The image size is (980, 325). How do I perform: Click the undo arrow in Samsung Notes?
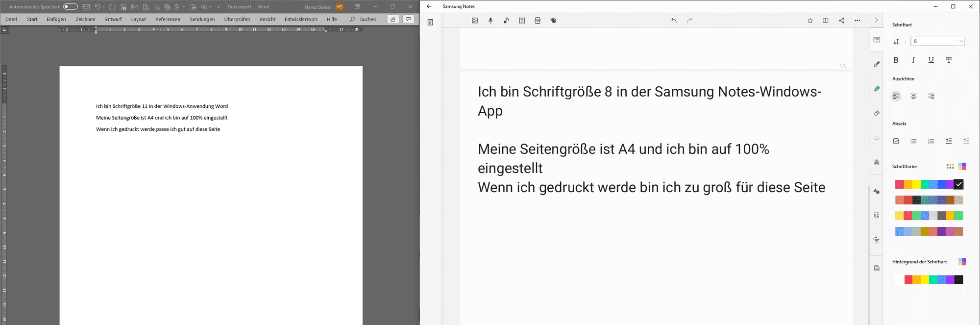[674, 21]
